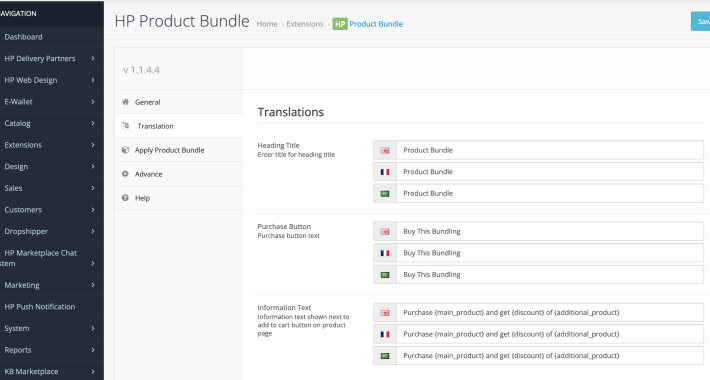
Task: Expand the Customers menu chevron
Action: (x=93, y=210)
